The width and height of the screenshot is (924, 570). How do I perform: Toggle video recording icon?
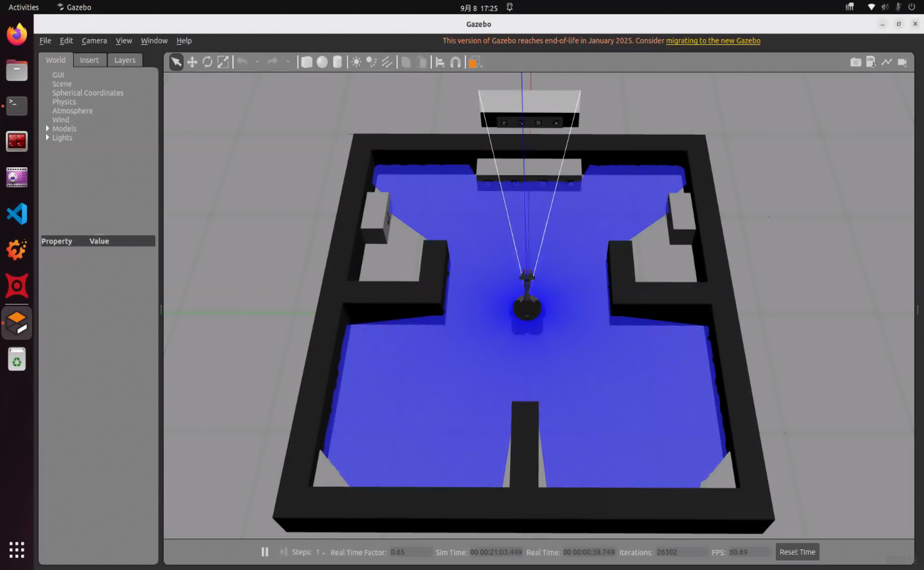[x=902, y=62]
